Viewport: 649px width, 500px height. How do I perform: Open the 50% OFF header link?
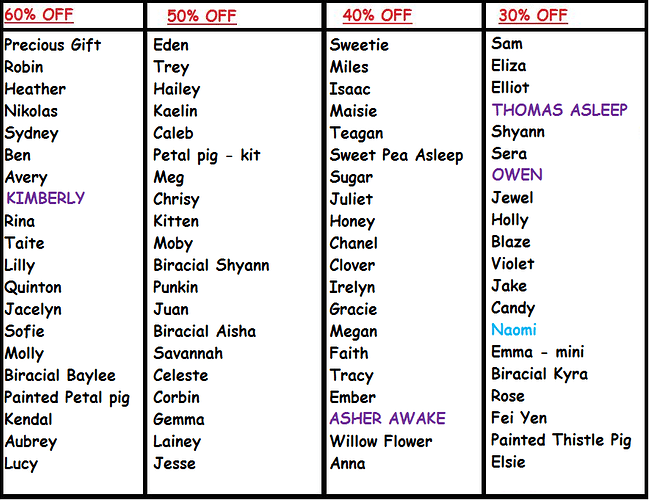pos(201,16)
